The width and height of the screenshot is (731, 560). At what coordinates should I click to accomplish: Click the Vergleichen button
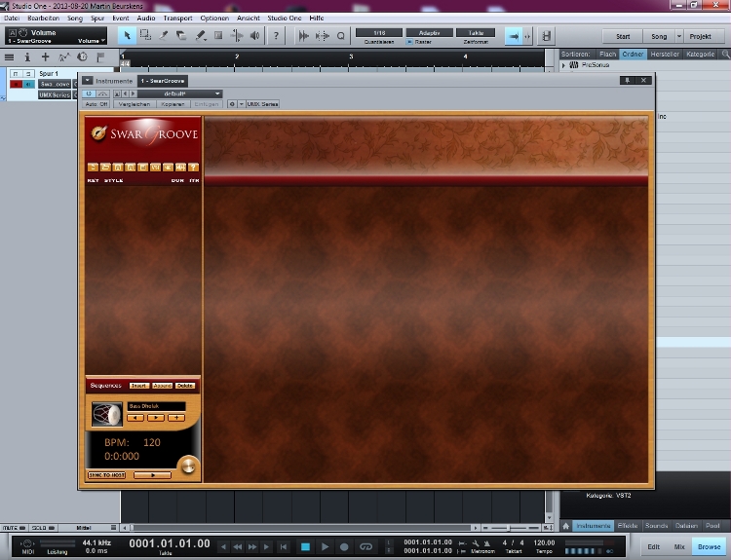click(x=135, y=104)
